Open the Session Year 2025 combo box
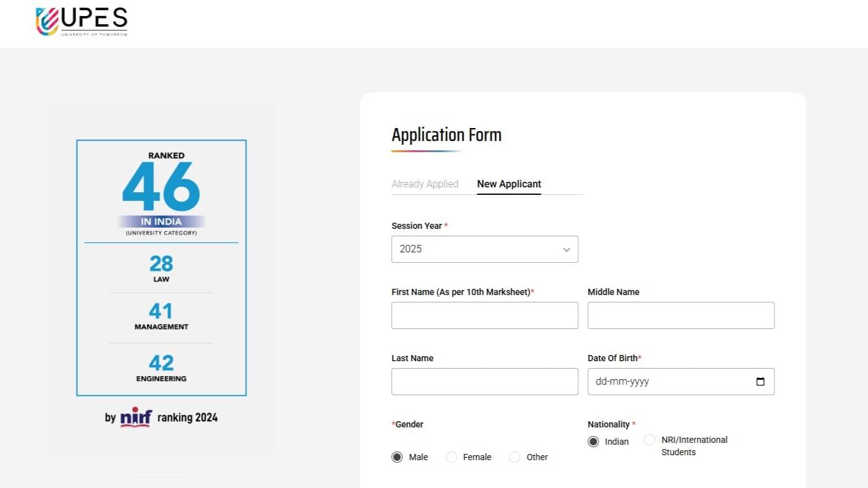868x488 pixels. [477, 249]
